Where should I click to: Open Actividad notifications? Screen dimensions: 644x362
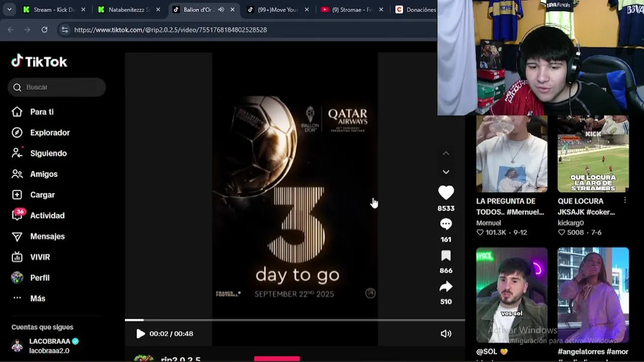[47, 215]
